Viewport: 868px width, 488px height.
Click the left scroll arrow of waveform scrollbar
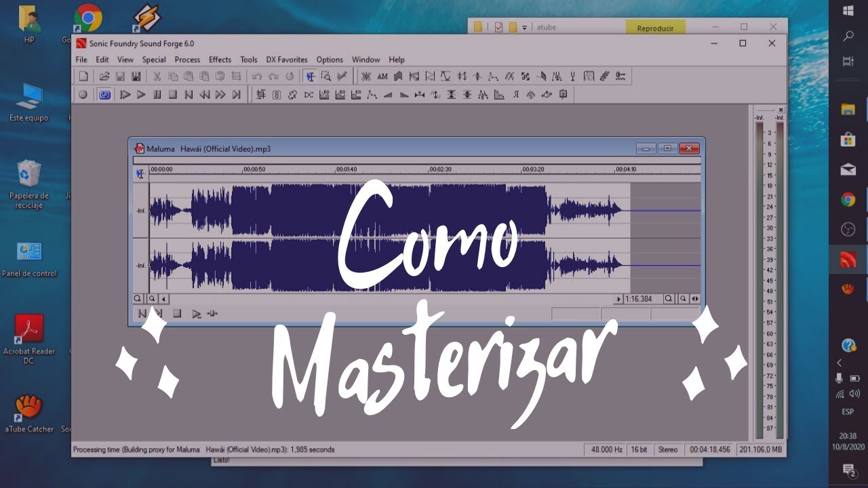[164, 298]
